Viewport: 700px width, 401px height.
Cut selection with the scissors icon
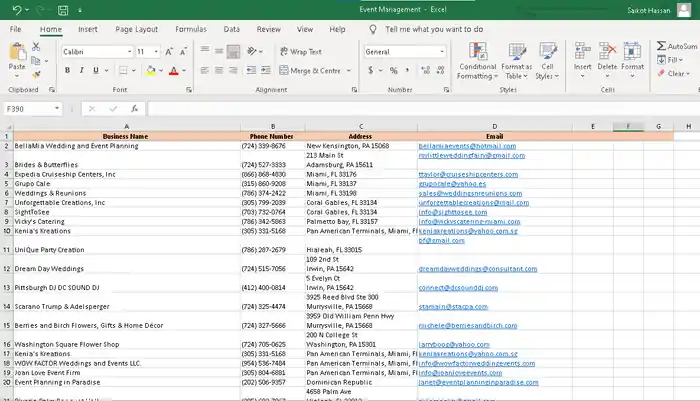click(36, 46)
